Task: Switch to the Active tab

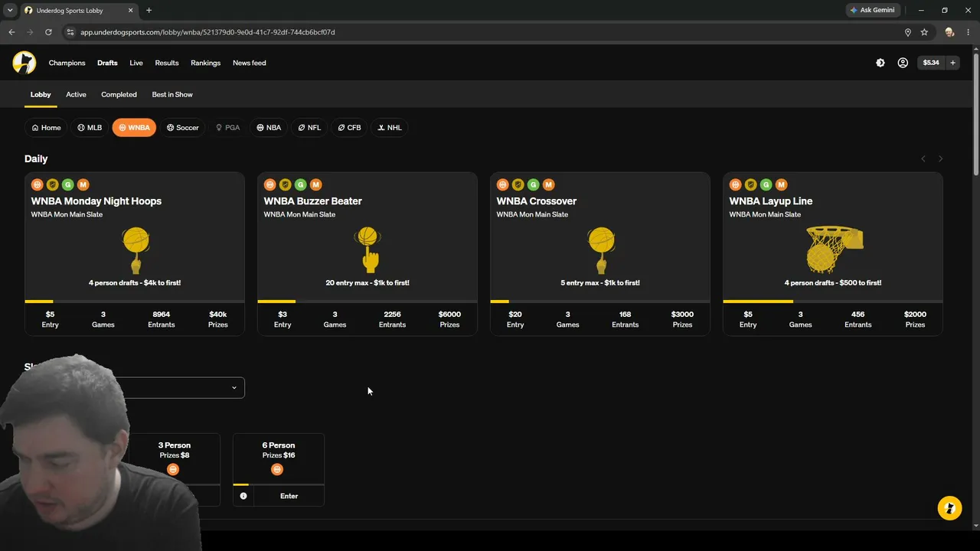Action: 76,94
